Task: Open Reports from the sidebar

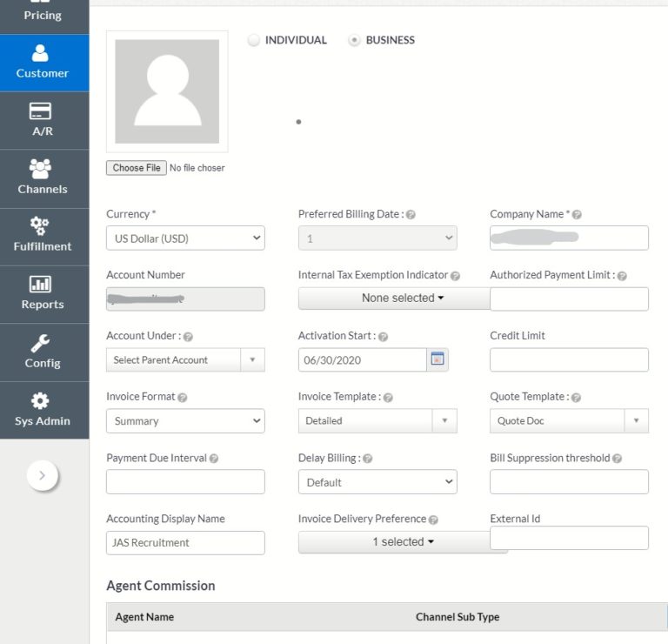Action: [x=43, y=294]
